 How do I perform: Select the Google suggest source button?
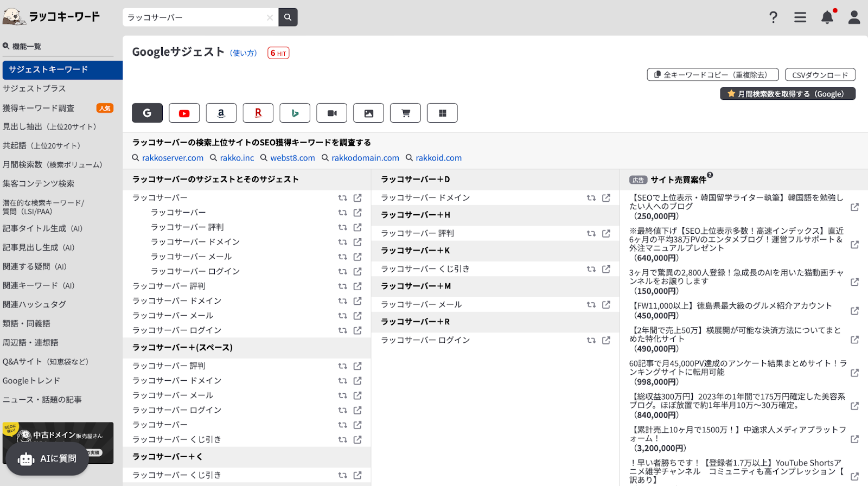coord(147,113)
